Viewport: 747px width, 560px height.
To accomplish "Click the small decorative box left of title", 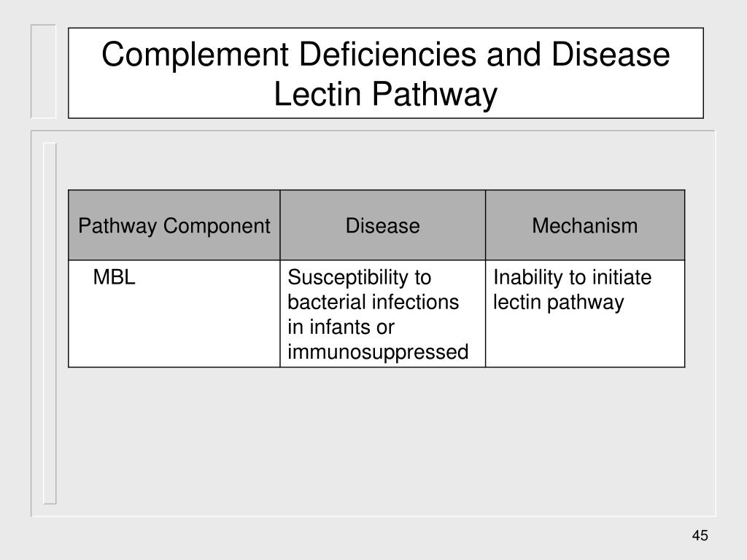I will pos(43,71).
